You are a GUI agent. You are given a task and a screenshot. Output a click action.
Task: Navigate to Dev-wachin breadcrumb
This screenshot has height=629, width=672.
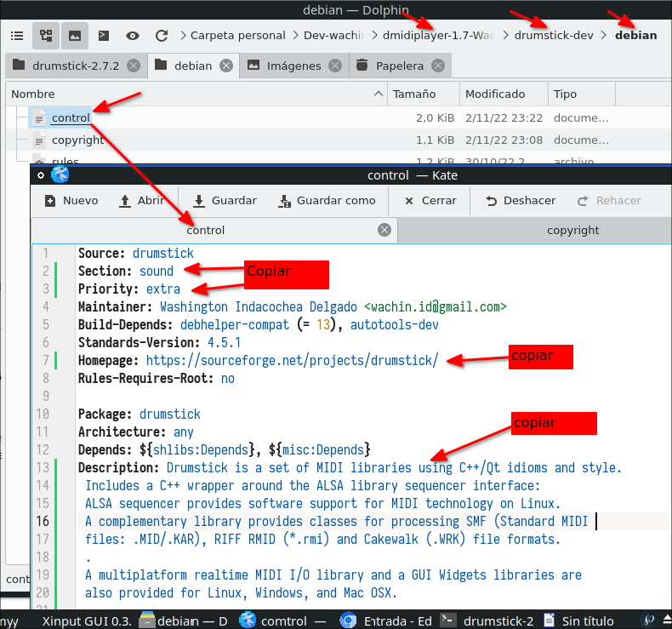(x=333, y=35)
